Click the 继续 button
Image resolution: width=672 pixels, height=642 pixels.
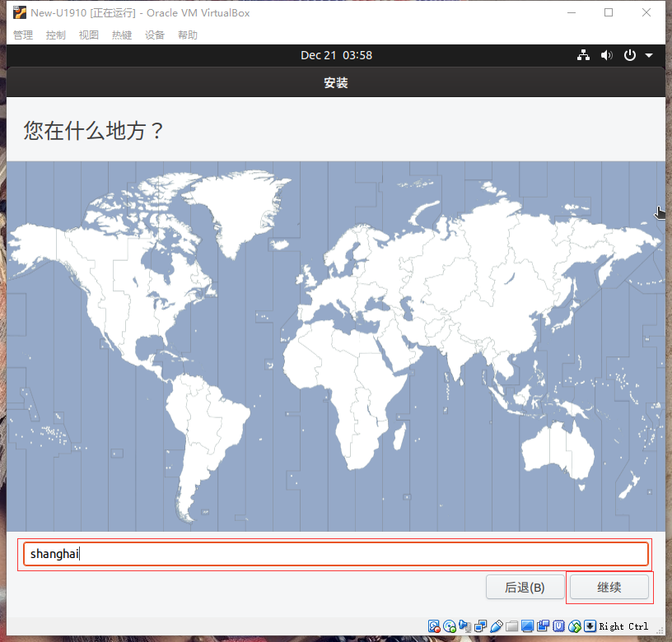click(x=609, y=587)
